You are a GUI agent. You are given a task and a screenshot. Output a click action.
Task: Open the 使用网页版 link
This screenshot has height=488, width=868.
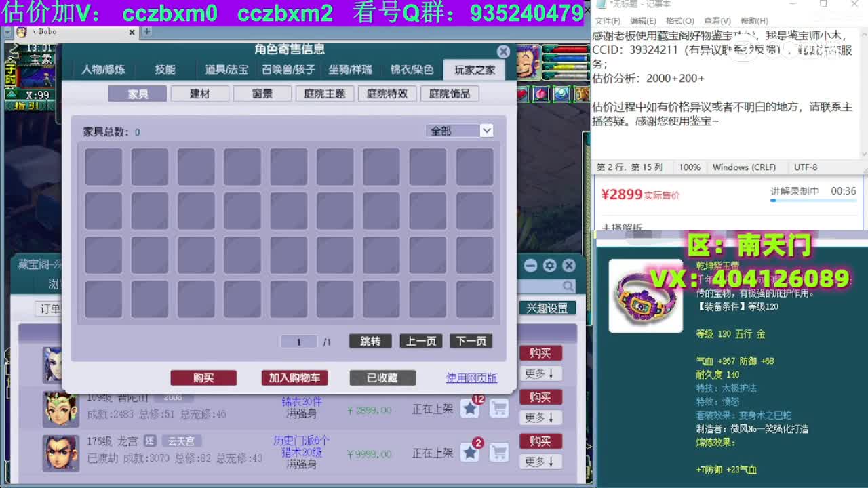pos(471,378)
